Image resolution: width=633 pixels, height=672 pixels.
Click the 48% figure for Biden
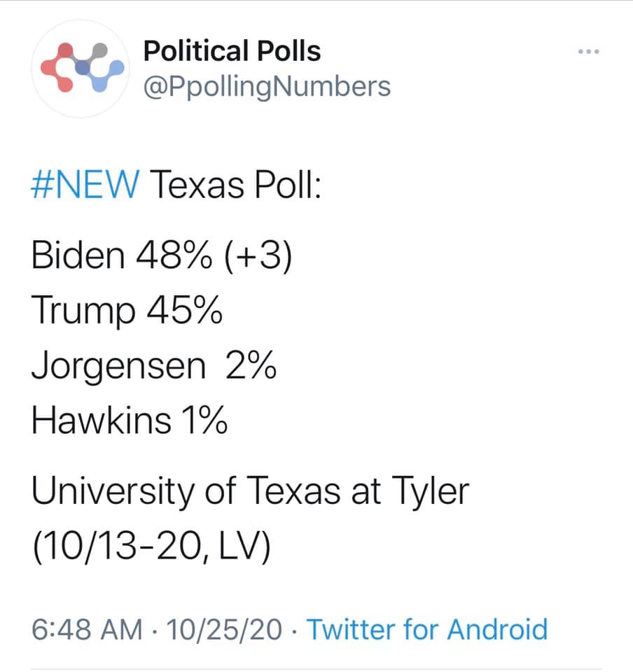coord(174,255)
